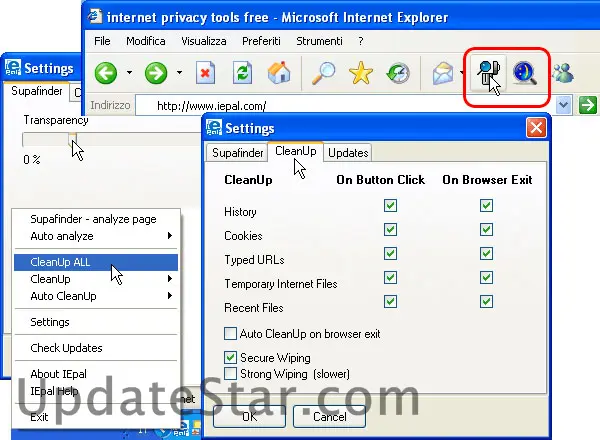600x440 pixels.
Task: Choose Exit in the IEpal menu
Action: (x=96, y=417)
